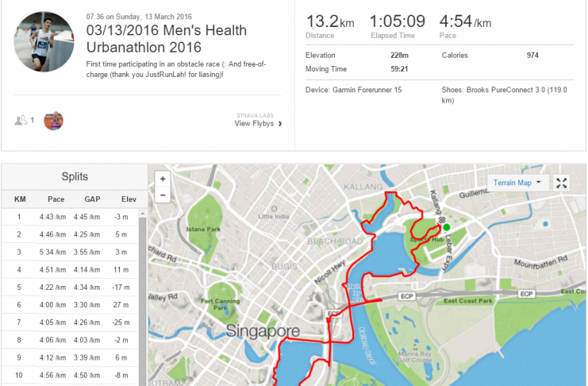This screenshot has width=588, height=386.
Task: Select split row for kilometer 6
Action: pyautogui.click(x=70, y=304)
